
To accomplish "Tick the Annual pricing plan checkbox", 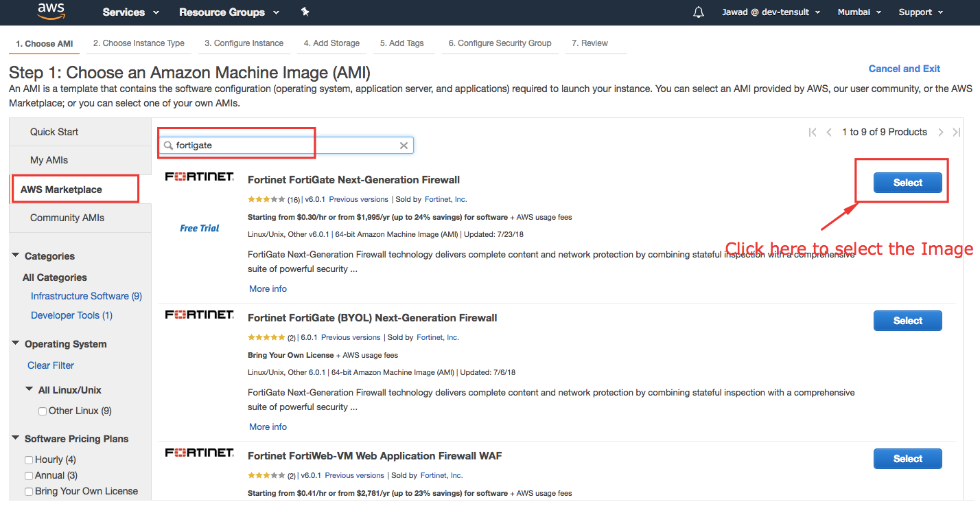I will (29, 476).
